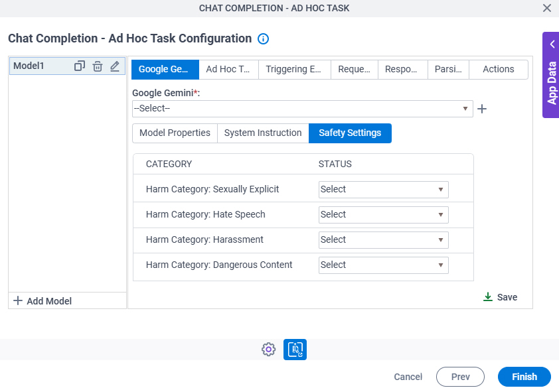Click the 'Google Gemini*:' field label

166,94
